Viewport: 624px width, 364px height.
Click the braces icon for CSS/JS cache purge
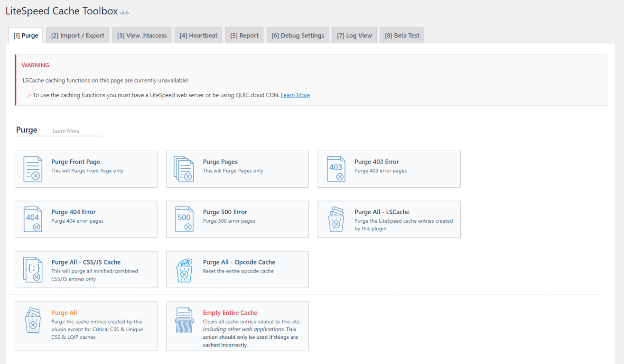click(33, 269)
